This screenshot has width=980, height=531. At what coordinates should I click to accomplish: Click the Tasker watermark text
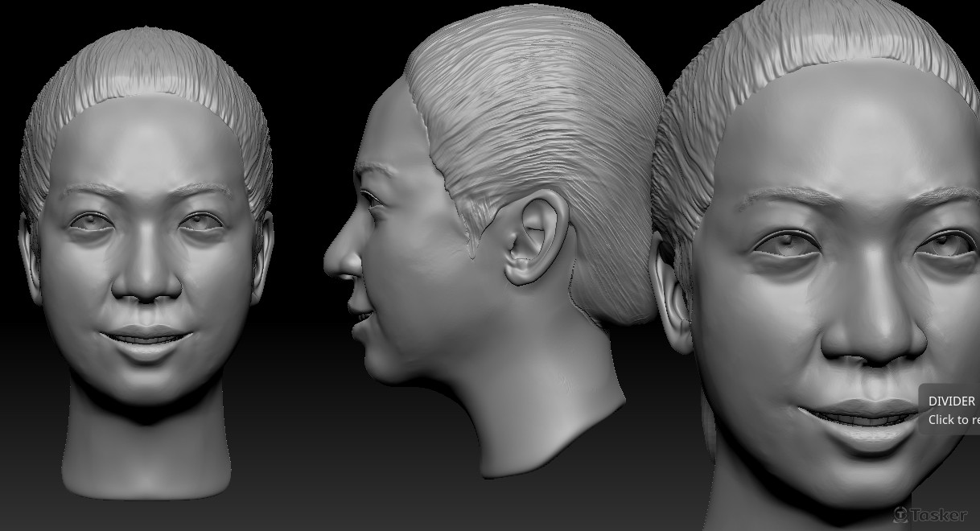(x=939, y=515)
